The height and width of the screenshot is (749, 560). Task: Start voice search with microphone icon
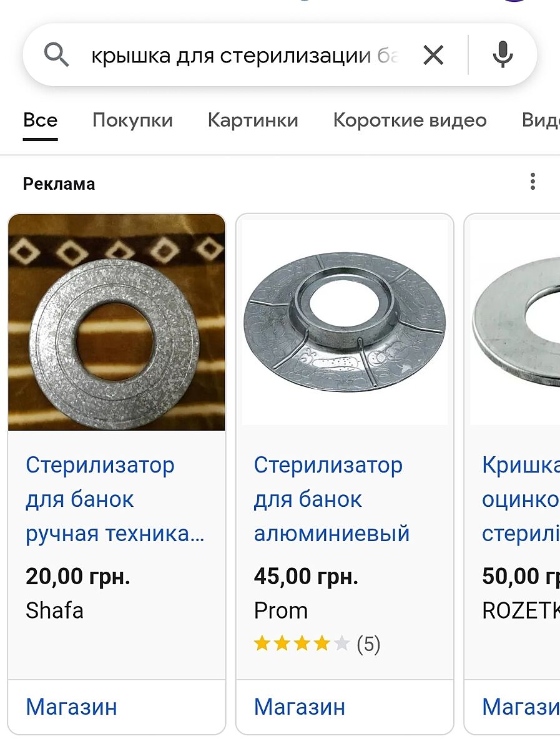click(503, 56)
